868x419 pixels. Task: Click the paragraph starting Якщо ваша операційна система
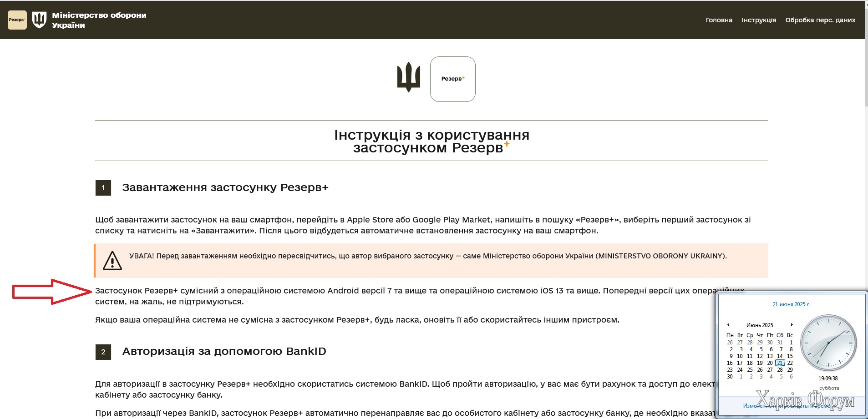[x=357, y=320]
